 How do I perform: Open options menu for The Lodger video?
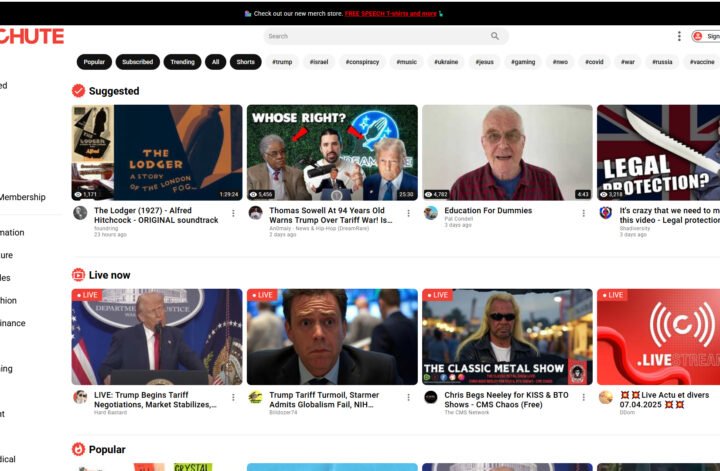pyautogui.click(x=233, y=213)
